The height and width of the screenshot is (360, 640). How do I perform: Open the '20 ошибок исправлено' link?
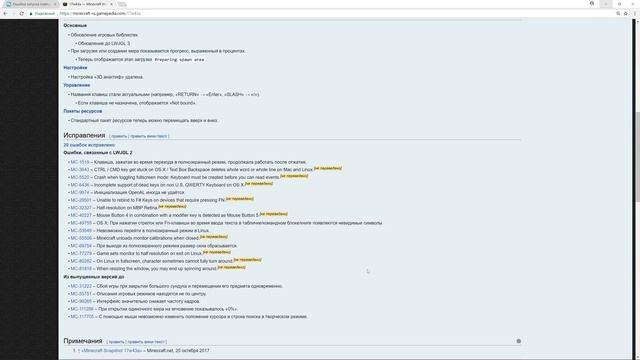point(89,145)
